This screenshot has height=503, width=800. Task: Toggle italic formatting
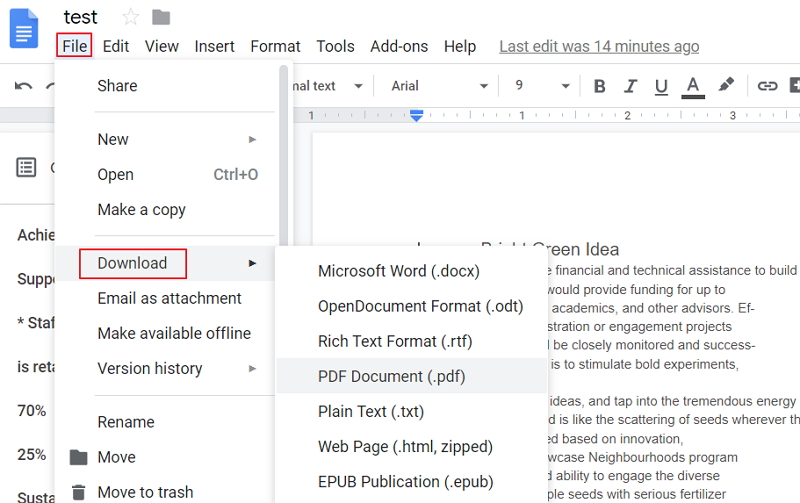630,86
